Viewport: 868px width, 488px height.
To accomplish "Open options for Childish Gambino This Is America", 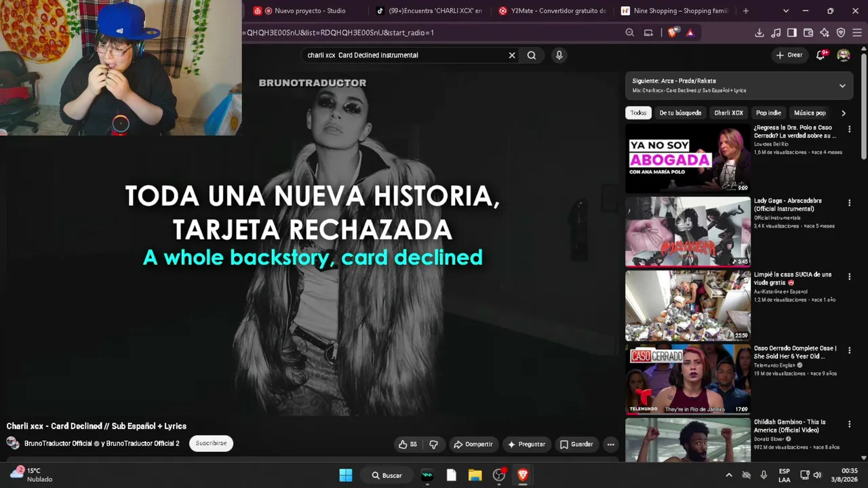I will click(849, 424).
